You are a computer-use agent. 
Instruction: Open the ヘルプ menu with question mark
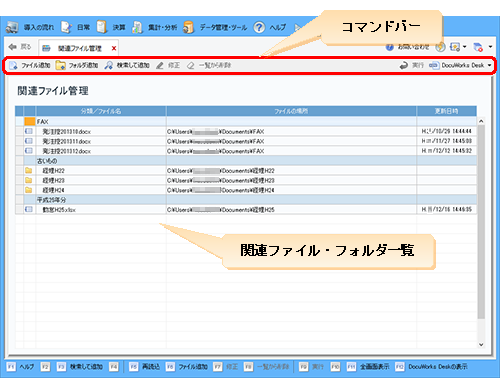(x=269, y=27)
